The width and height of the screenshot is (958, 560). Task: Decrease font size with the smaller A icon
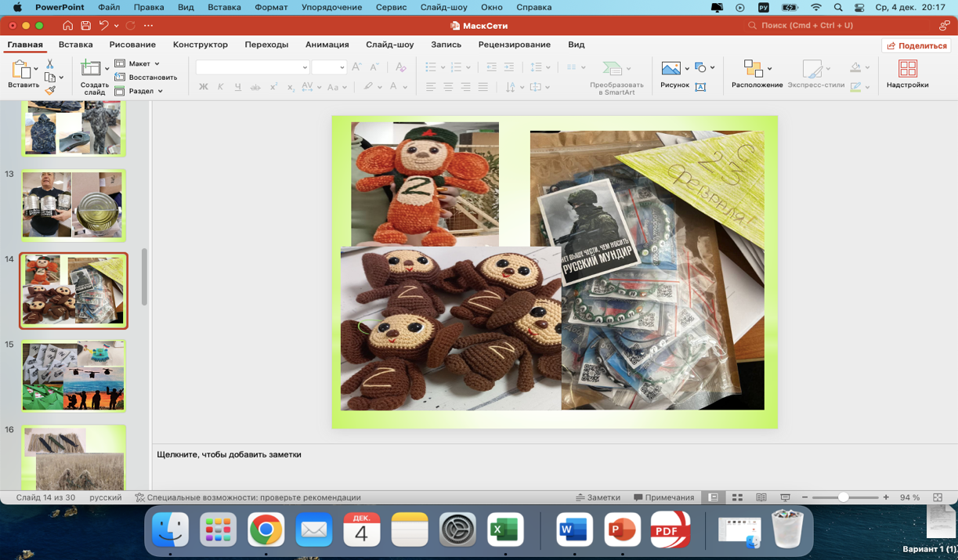pos(374,67)
